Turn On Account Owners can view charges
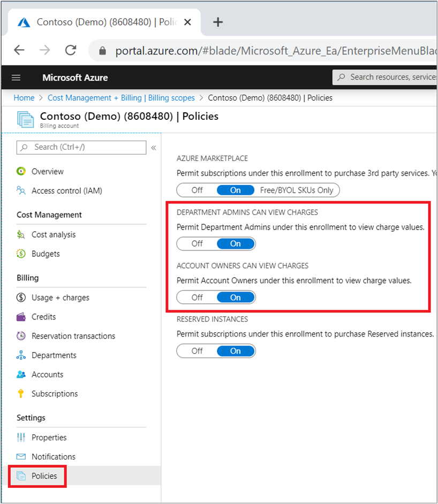Image resolution: width=438 pixels, height=504 pixels. point(236,297)
